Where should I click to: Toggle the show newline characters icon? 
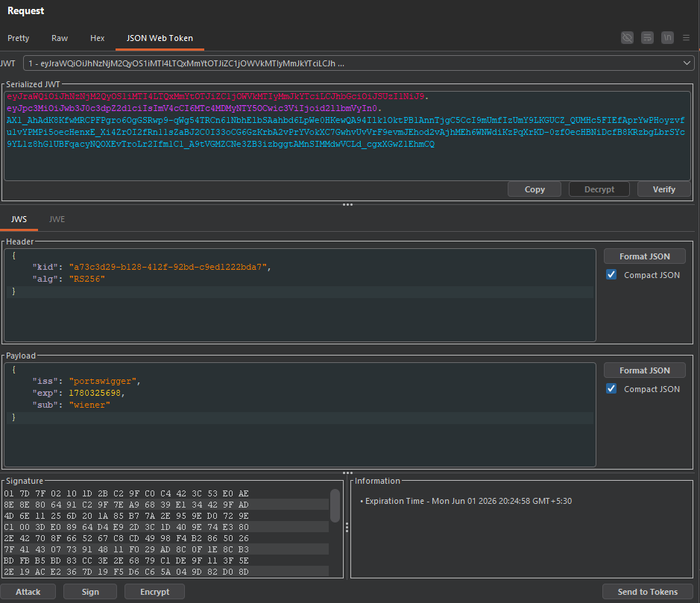point(667,37)
